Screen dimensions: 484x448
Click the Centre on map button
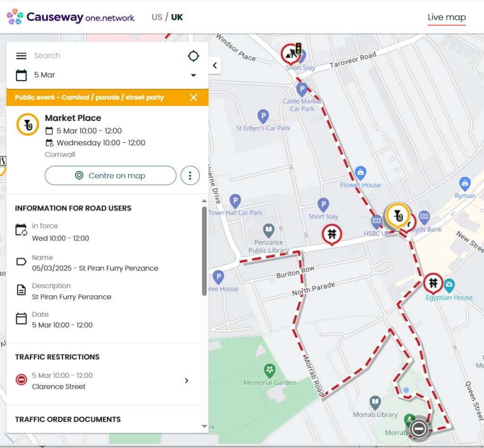pos(111,176)
